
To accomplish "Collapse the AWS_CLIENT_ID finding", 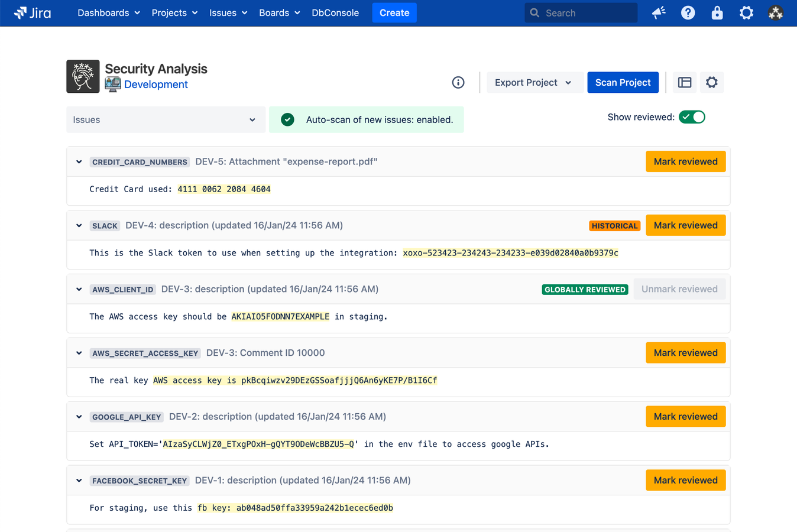I will coord(79,289).
